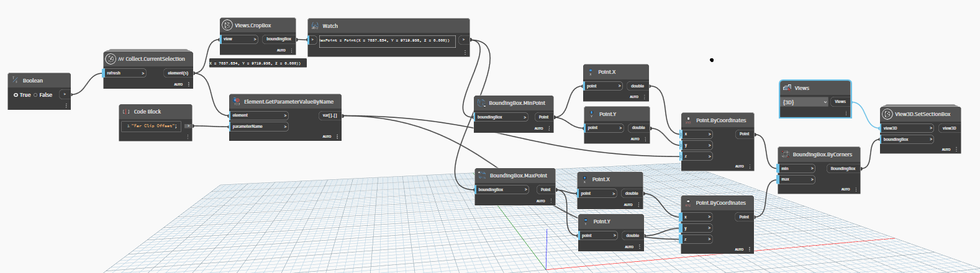Expand chevron on the parameterName input port
This screenshot has height=273, width=980.
point(286,127)
